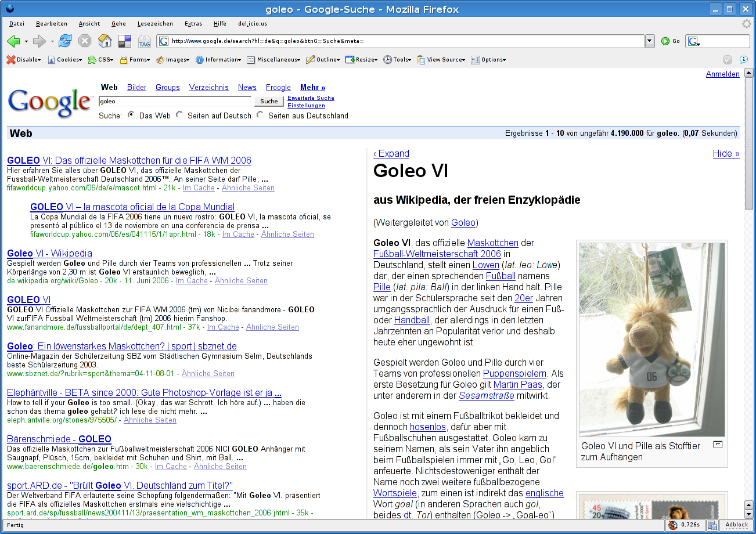Open the CSS dropdown menu
Viewport: 756px width, 534px height.
click(x=100, y=60)
